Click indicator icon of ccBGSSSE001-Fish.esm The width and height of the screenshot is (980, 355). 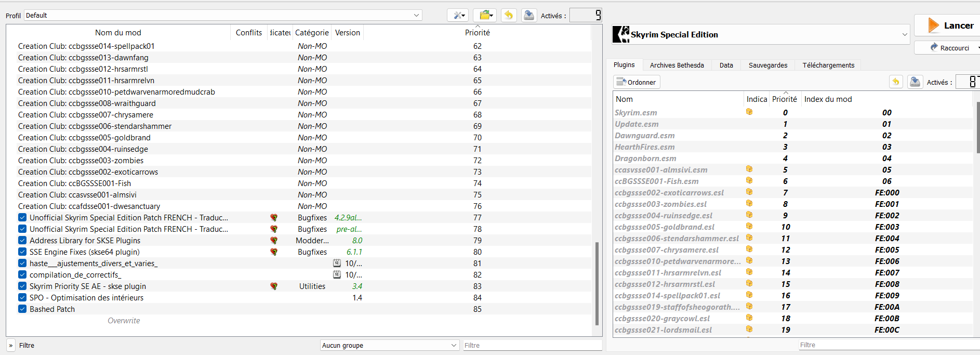click(x=749, y=180)
